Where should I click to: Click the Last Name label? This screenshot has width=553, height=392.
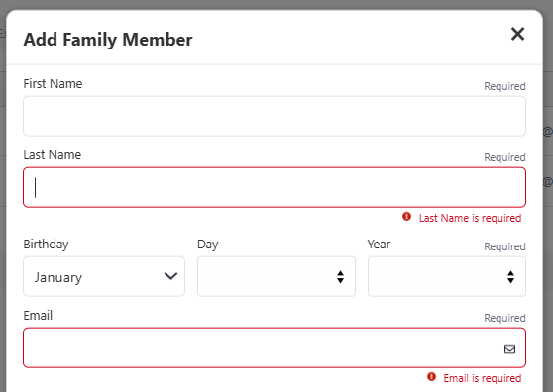[x=53, y=155]
